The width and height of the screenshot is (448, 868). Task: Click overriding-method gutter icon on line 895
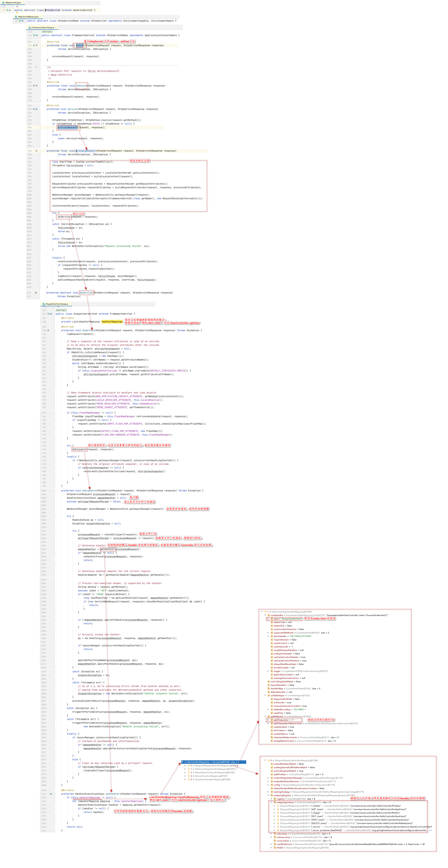(x=34, y=46)
